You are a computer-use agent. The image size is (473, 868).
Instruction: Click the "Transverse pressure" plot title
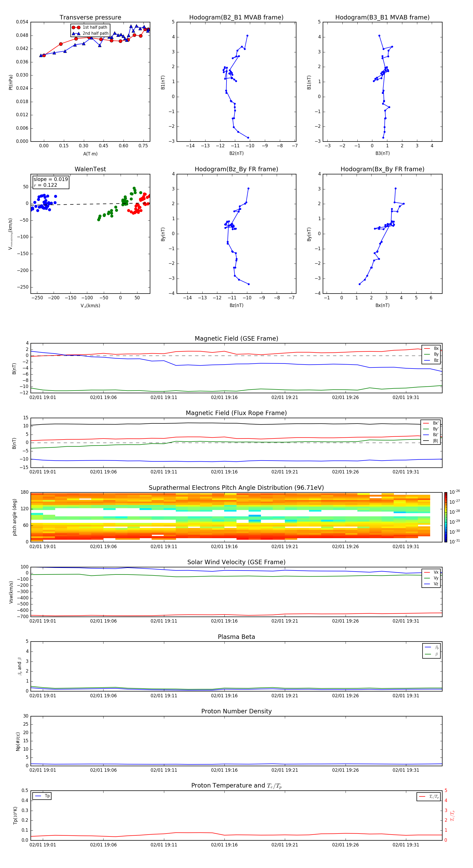[90, 18]
